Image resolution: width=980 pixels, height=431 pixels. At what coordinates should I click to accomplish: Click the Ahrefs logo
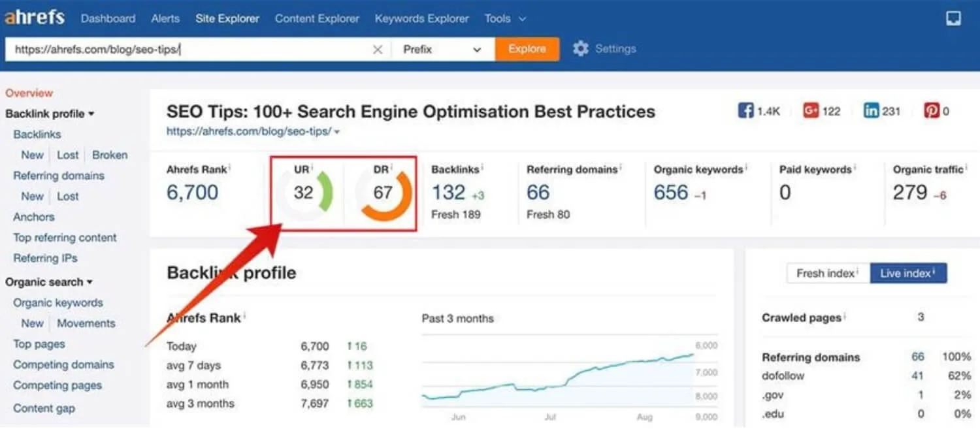pyautogui.click(x=34, y=18)
